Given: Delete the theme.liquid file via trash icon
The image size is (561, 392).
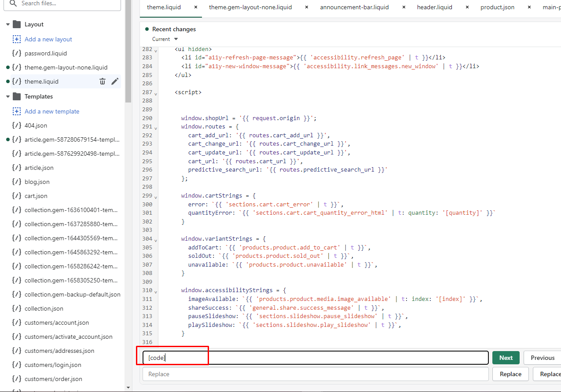Looking at the screenshot, I should pyautogui.click(x=103, y=81).
